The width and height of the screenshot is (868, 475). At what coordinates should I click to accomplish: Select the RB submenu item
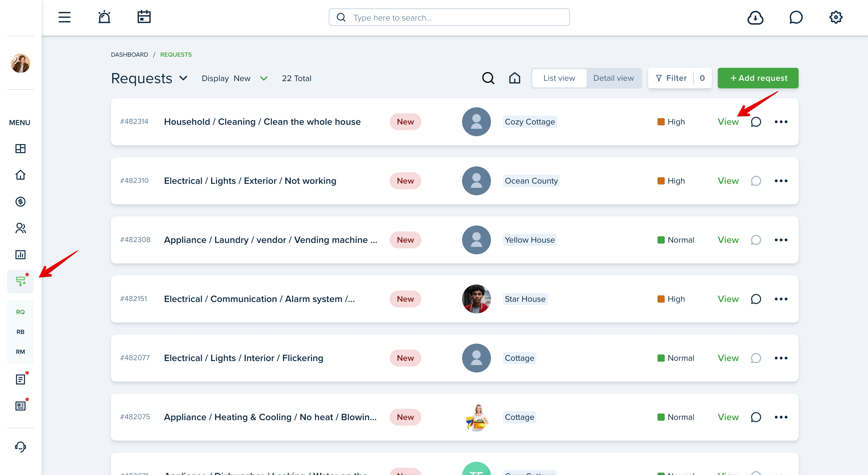20,332
